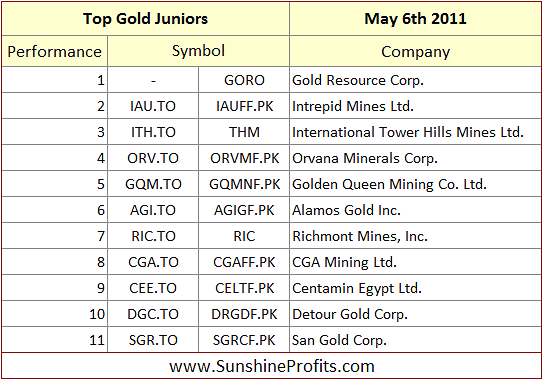Select the RIC.TO symbol cell
The image size is (543, 380).
pos(153,236)
